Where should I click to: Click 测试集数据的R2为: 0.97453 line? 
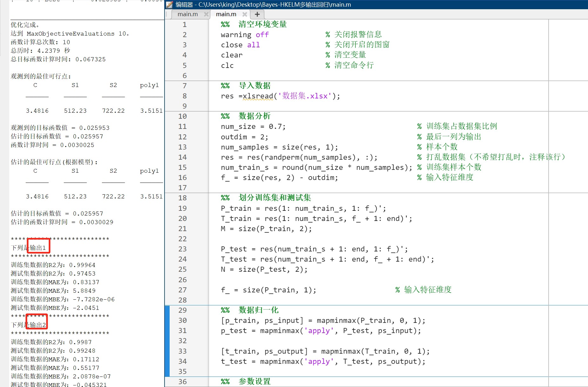[53, 273]
